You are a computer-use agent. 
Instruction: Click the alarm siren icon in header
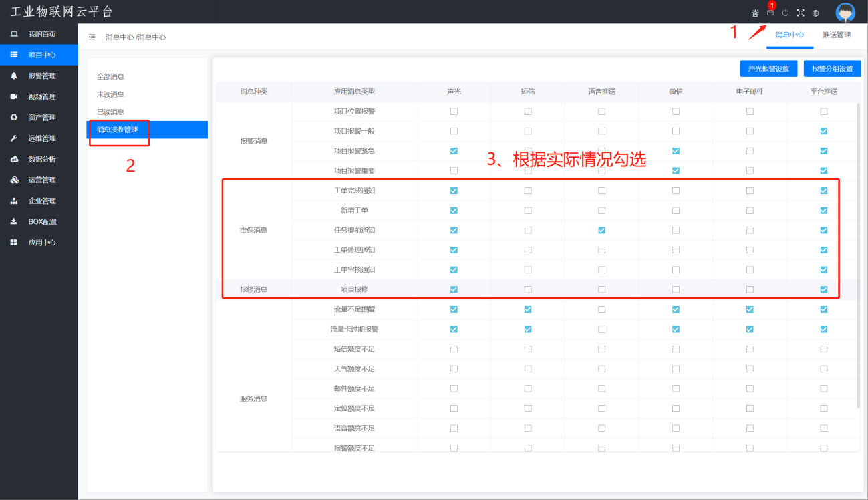pyautogui.click(x=755, y=13)
